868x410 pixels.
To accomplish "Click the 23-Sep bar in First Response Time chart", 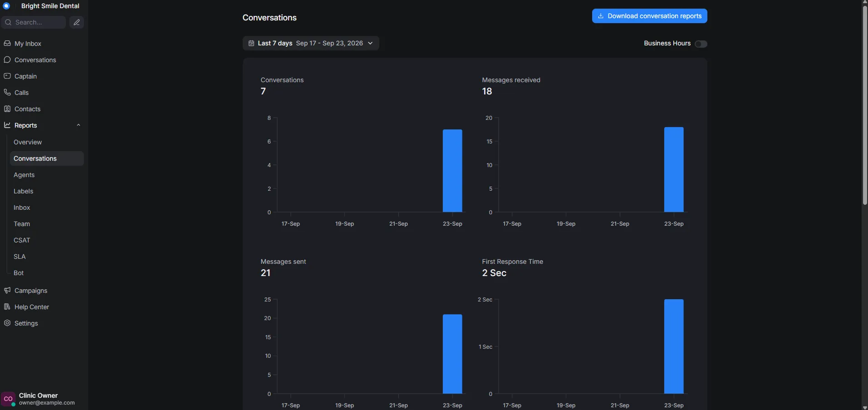I will tap(674, 346).
